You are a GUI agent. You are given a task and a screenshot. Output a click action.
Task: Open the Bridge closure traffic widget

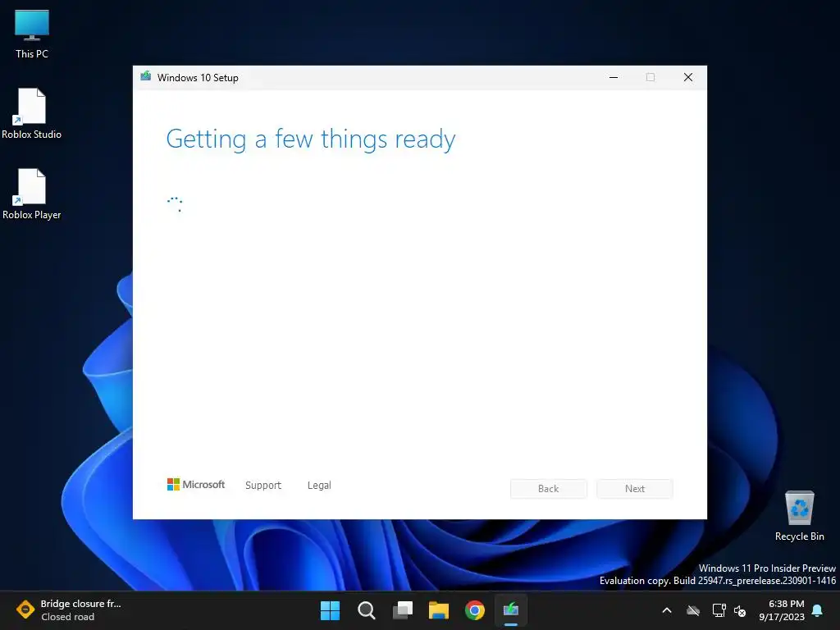click(x=70, y=610)
